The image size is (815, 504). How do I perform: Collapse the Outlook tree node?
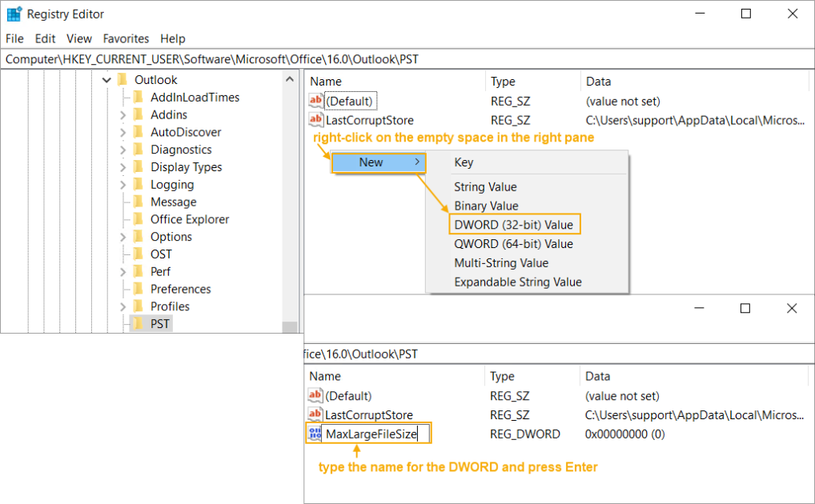pyautogui.click(x=106, y=79)
